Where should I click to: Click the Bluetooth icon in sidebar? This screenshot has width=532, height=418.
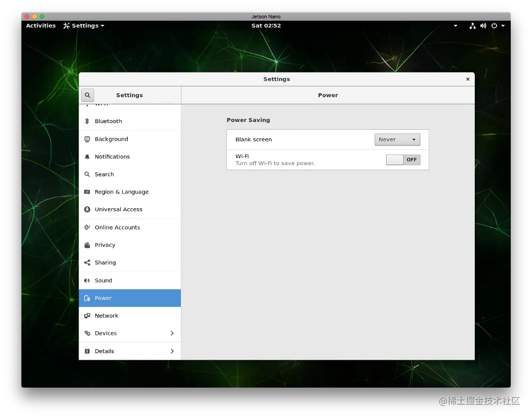point(87,121)
